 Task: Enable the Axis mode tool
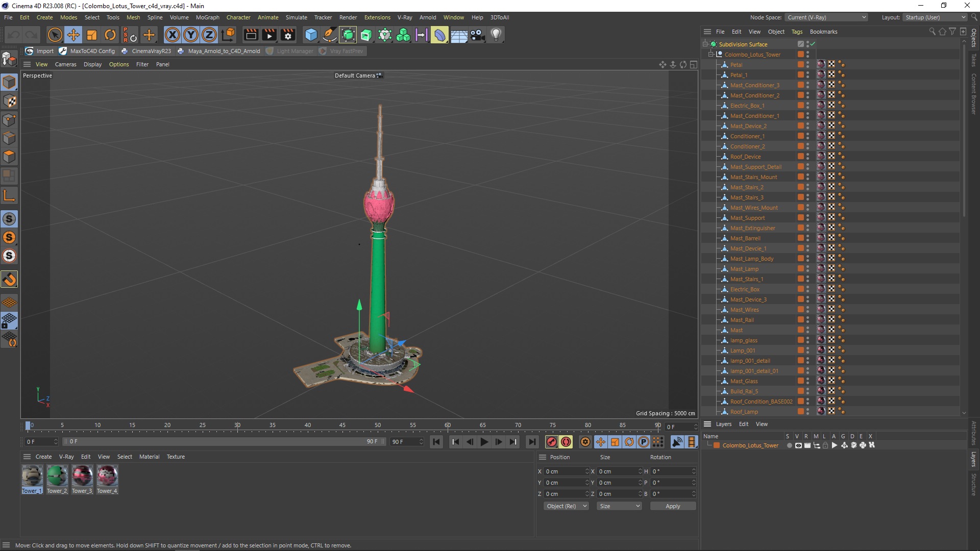[x=9, y=195]
